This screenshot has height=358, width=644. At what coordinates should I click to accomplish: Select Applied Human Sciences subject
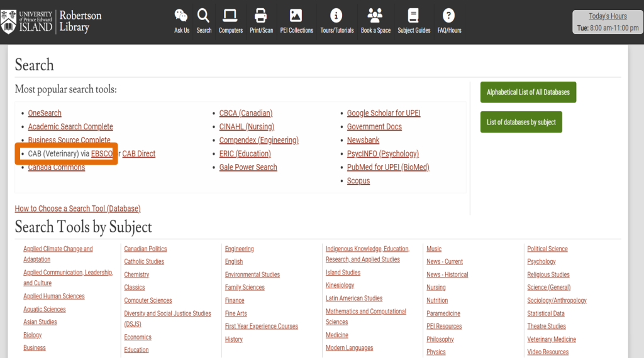(54, 296)
